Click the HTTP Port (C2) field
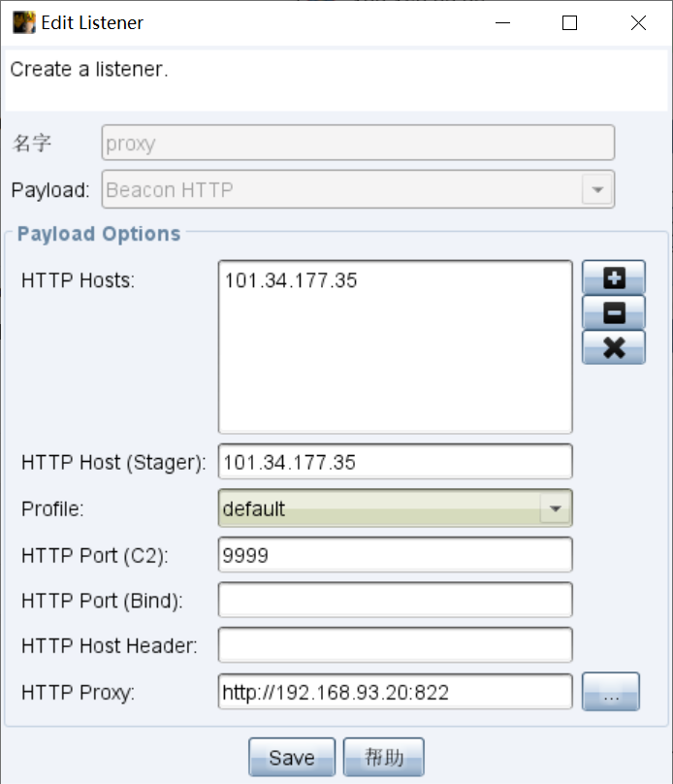The height and width of the screenshot is (784, 673). pos(395,555)
